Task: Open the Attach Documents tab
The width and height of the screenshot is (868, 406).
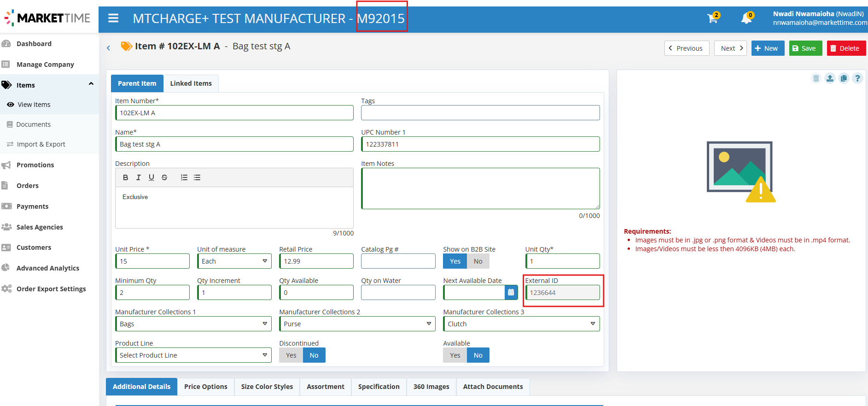Action: [493, 387]
